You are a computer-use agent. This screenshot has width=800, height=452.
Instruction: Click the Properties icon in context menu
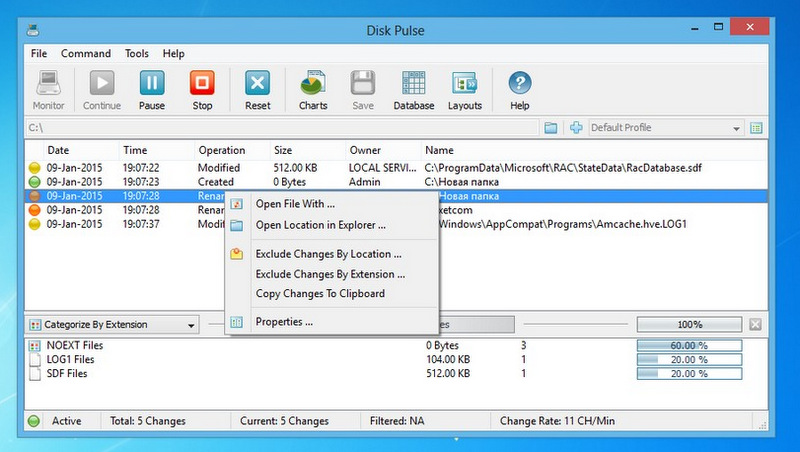(x=236, y=322)
